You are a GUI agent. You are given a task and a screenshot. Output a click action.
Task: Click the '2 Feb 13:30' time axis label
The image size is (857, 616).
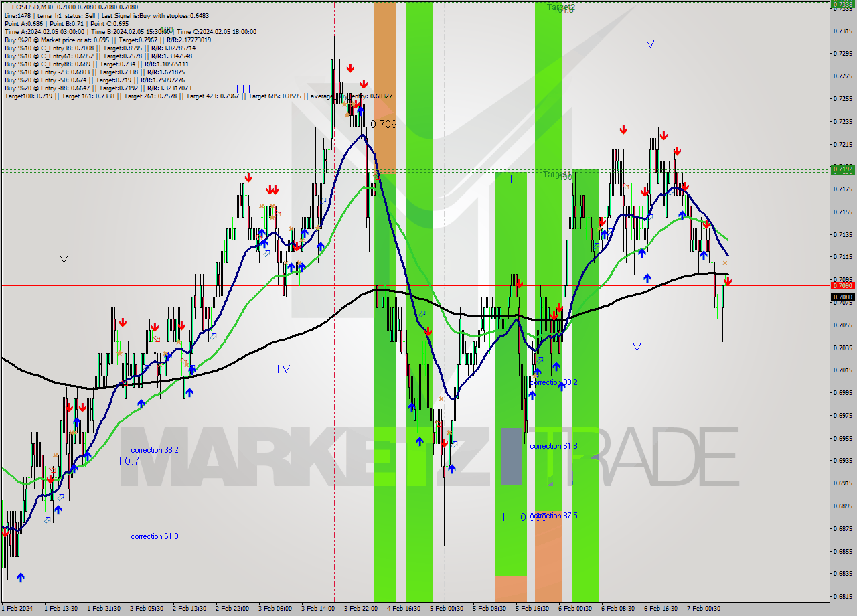(189, 609)
